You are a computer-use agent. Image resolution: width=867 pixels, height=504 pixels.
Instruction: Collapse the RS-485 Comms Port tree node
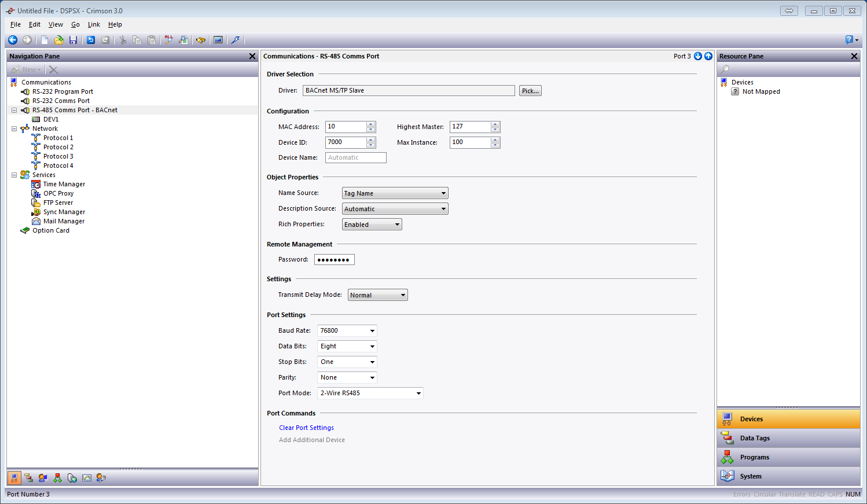[x=14, y=110]
